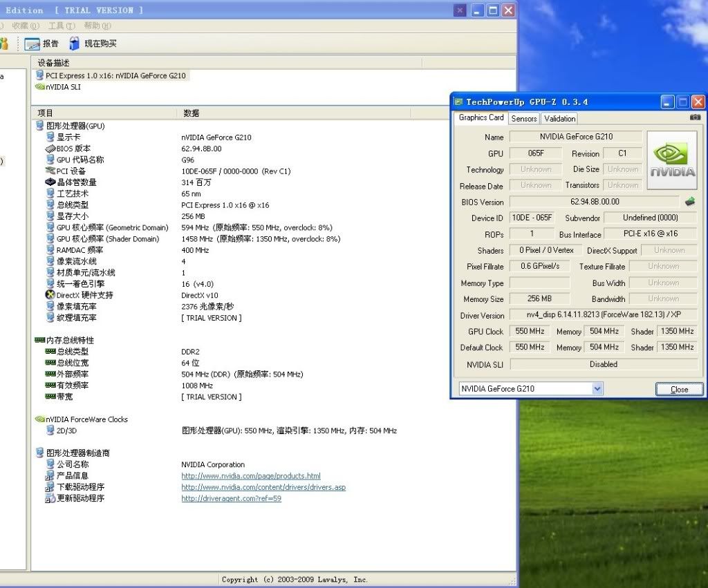Click the DirectX 硬件支持 row icon

point(50,295)
